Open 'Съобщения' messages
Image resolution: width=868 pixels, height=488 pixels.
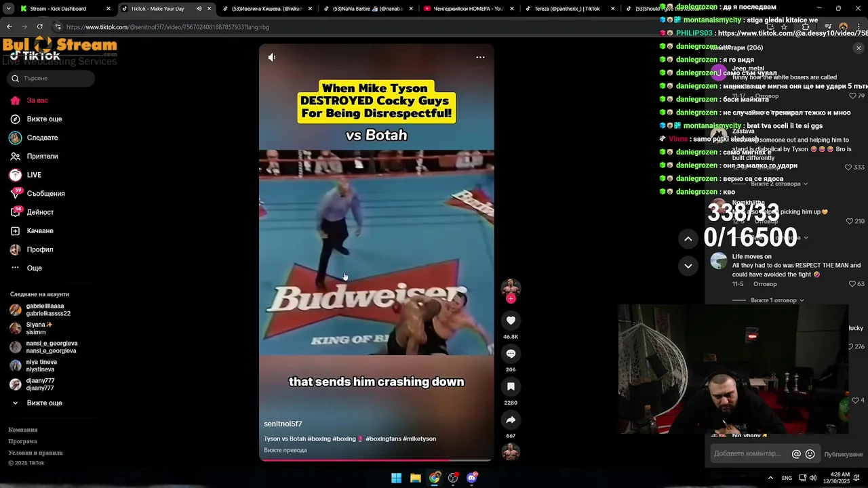click(x=45, y=194)
